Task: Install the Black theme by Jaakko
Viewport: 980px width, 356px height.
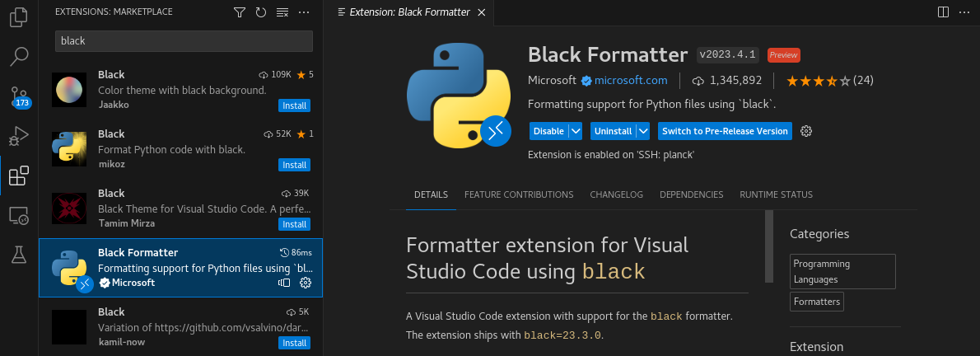Action: point(294,105)
